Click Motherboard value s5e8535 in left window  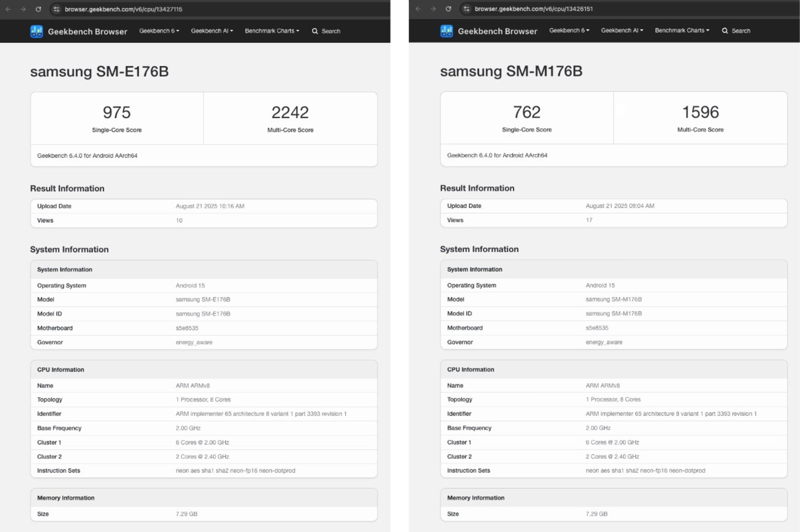click(187, 328)
